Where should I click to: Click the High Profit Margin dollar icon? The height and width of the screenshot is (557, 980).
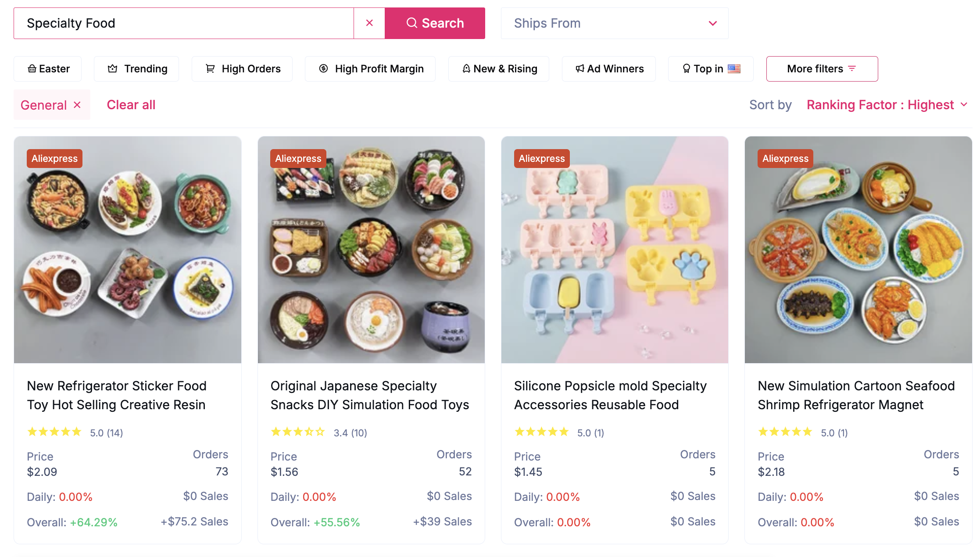323,68
